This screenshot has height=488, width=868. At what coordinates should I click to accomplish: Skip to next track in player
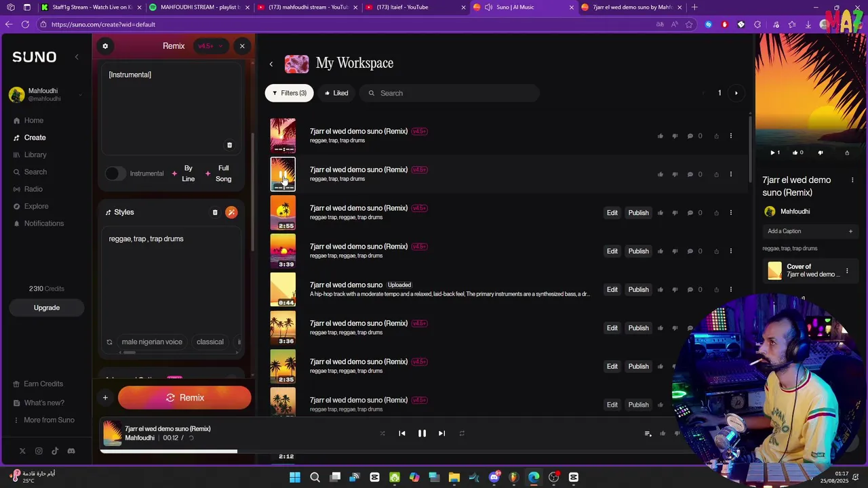point(441,434)
